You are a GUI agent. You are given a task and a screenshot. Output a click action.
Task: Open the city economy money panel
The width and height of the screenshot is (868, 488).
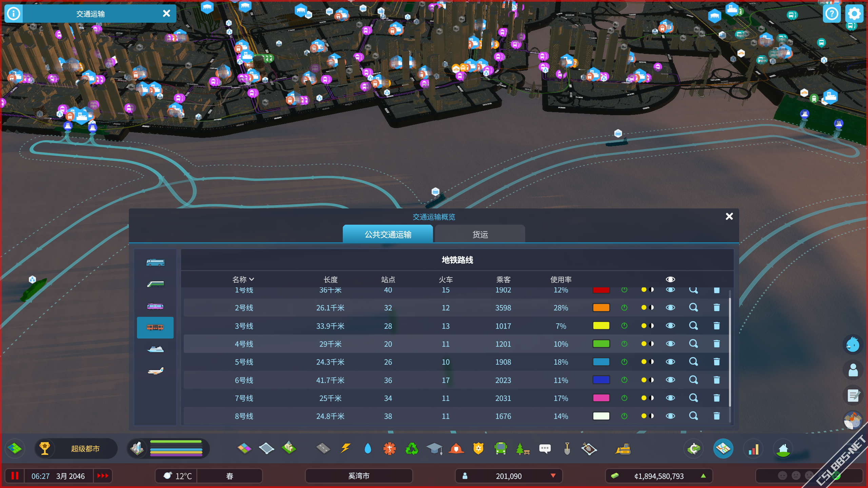point(694,449)
